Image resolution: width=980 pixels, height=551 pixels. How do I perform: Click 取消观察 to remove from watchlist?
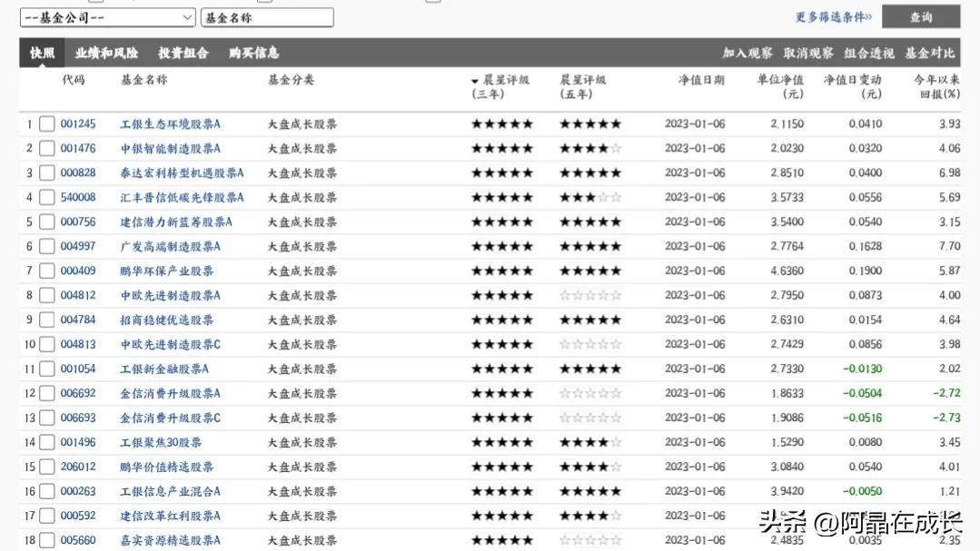click(x=808, y=53)
